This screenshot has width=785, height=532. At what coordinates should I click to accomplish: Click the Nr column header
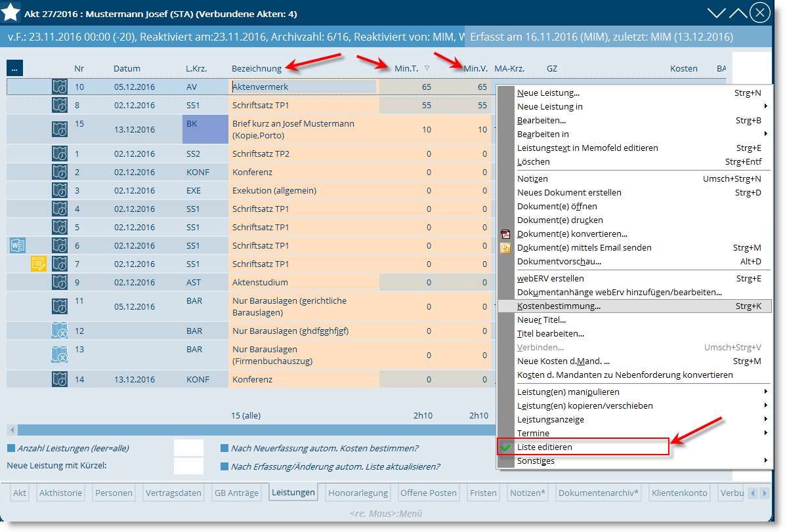(x=79, y=69)
